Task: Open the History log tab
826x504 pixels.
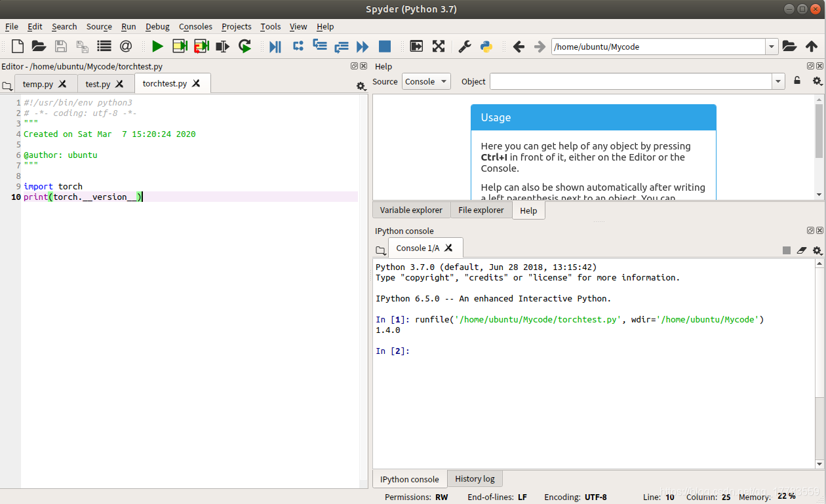Action: tap(475, 479)
